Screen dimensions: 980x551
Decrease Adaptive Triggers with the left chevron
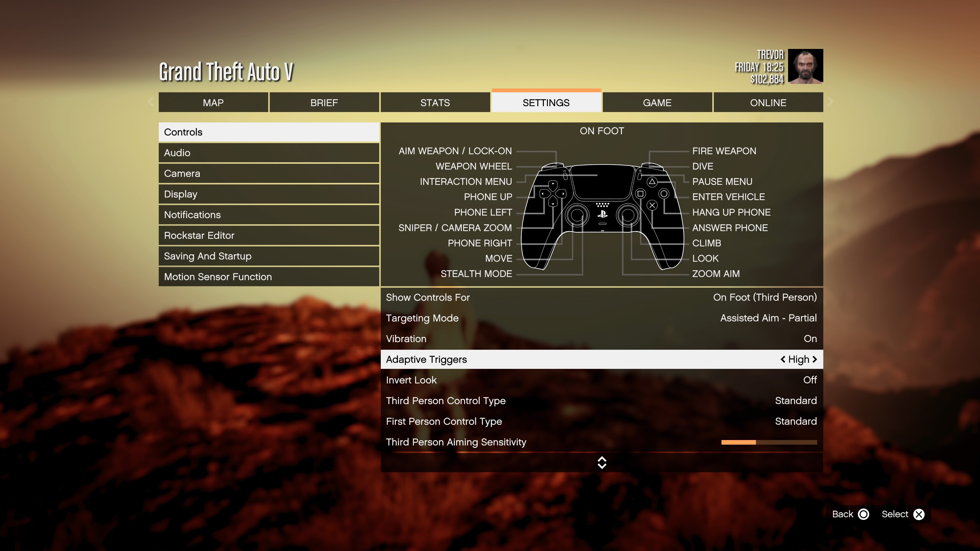(782, 359)
